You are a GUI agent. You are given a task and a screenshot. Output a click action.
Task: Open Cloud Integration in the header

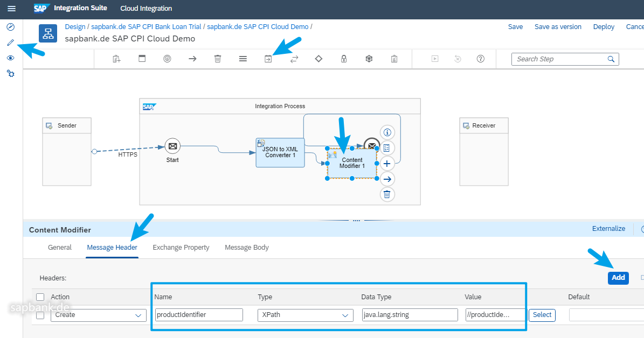point(146,8)
